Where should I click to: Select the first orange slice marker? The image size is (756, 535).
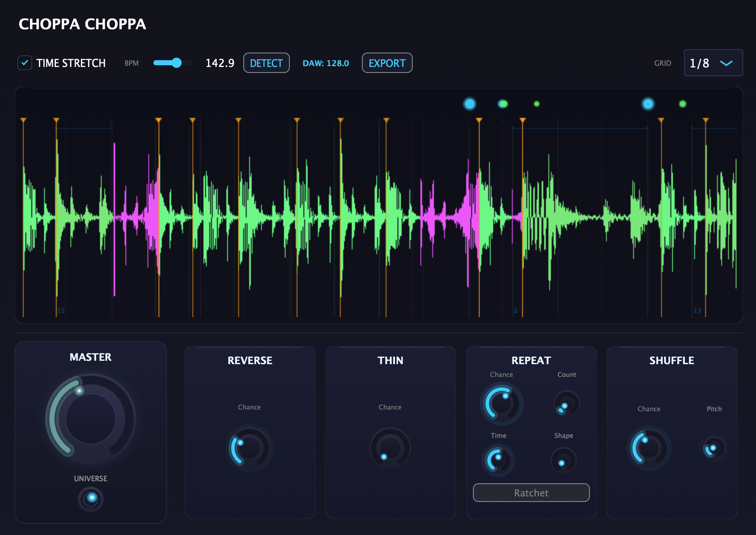click(x=23, y=121)
